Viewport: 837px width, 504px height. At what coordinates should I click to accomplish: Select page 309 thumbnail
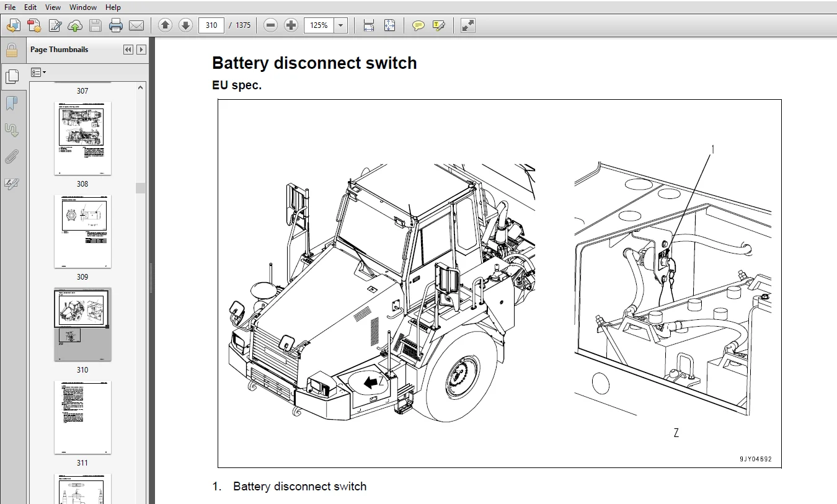[x=82, y=231]
